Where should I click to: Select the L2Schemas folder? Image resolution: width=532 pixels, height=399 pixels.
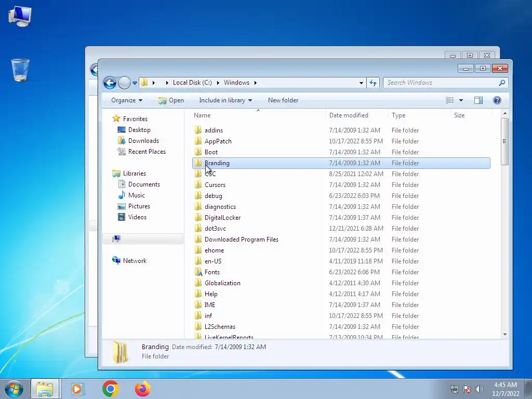coord(220,327)
